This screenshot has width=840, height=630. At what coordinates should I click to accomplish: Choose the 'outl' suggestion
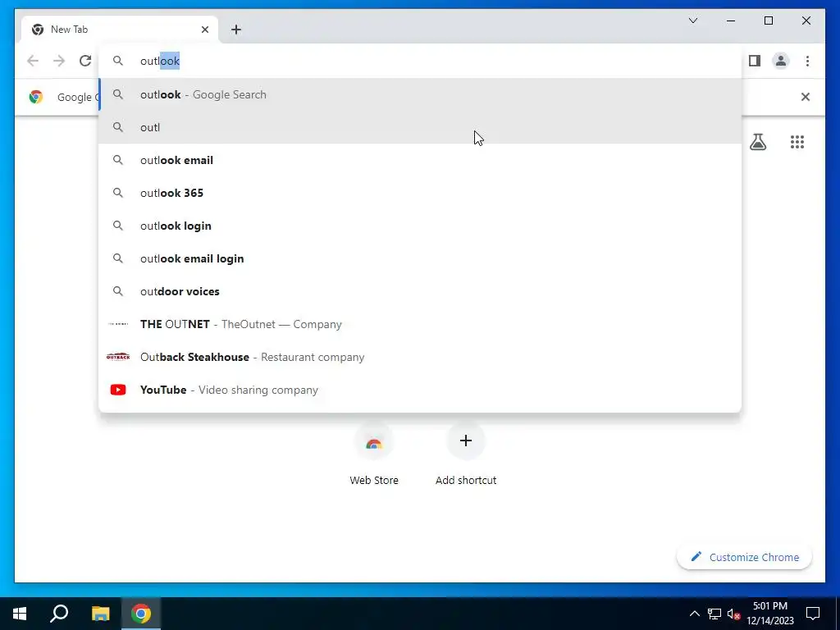tap(421, 127)
